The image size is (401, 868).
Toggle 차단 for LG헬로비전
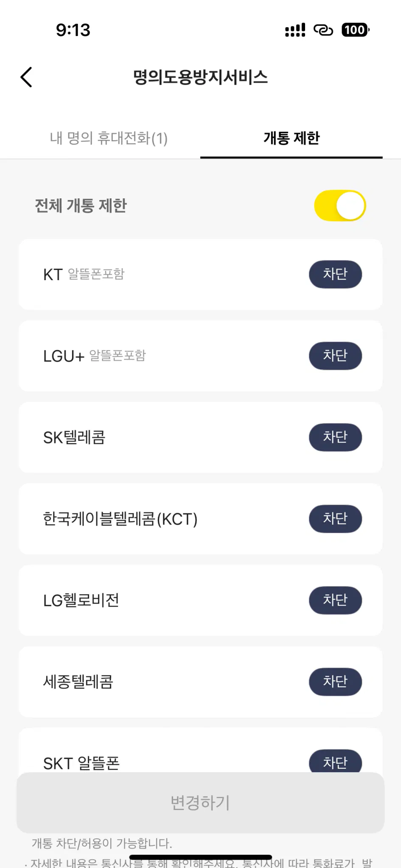pos(335,600)
